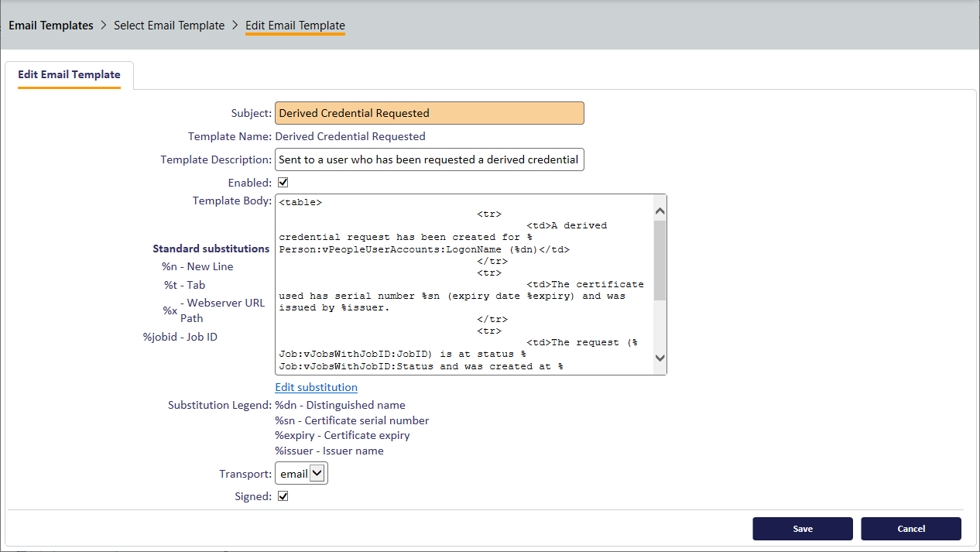Click the Subject input field
This screenshot has width=980, height=552.
click(x=430, y=113)
